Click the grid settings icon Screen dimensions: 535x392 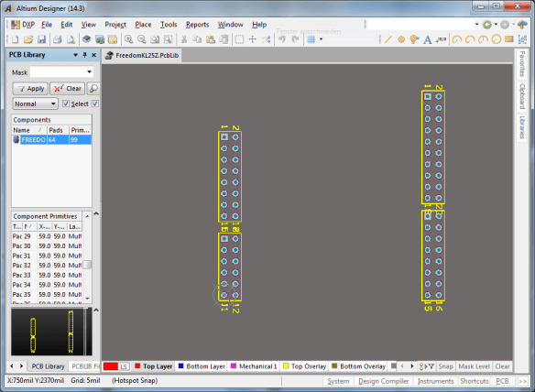[311, 39]
